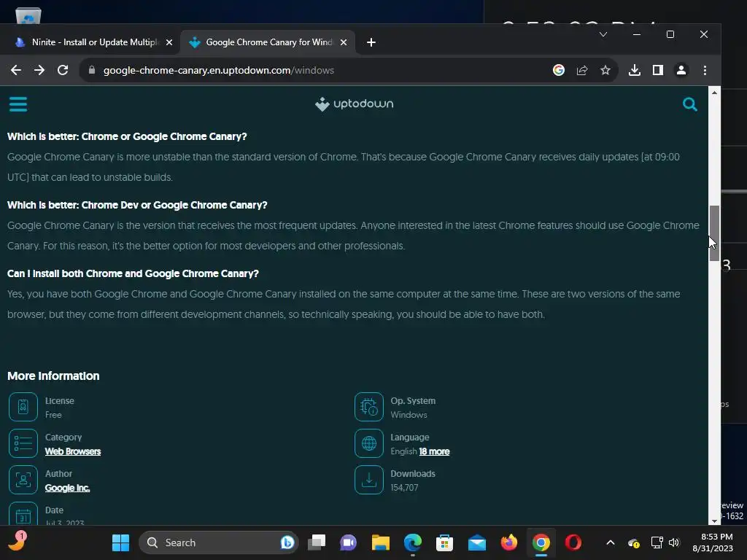The image size is (747, 560).
Task: Open Firefox from the taskbar
Action: tap(508, 542)
